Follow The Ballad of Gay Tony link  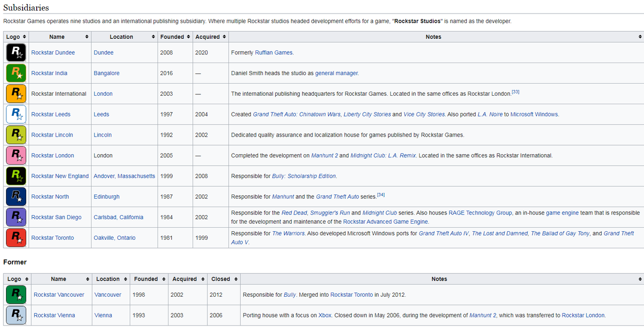tap(560, 234)
